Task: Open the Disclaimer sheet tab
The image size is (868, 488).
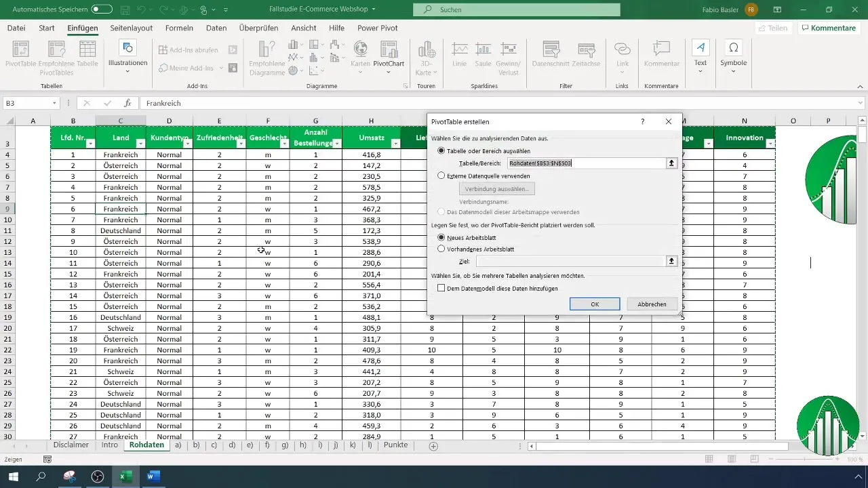Action: tap(71, 445)
